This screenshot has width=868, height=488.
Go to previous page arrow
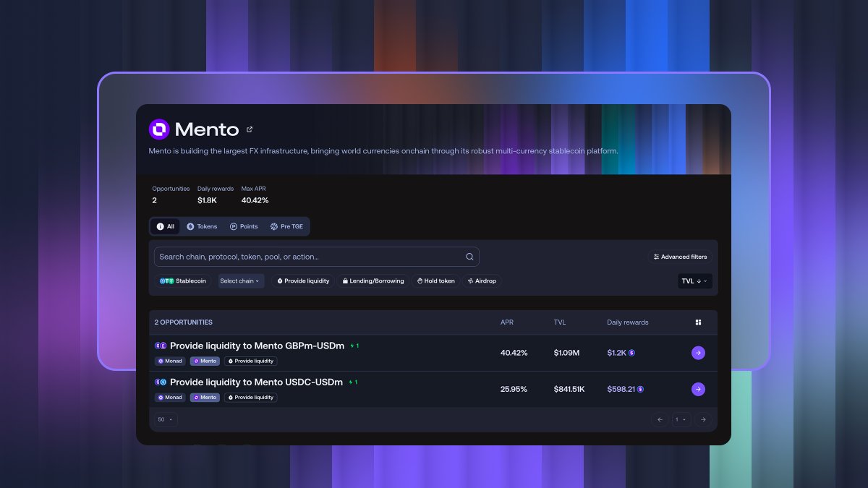tap(659, 419)
